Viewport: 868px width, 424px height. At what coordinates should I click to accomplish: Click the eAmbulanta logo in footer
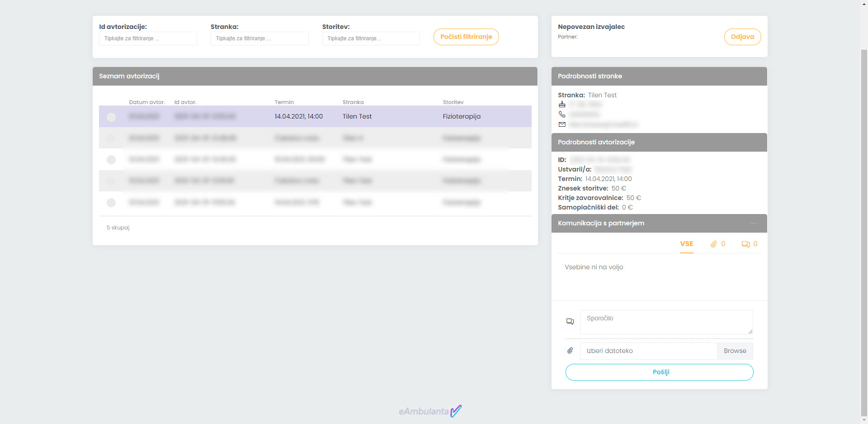430,411
